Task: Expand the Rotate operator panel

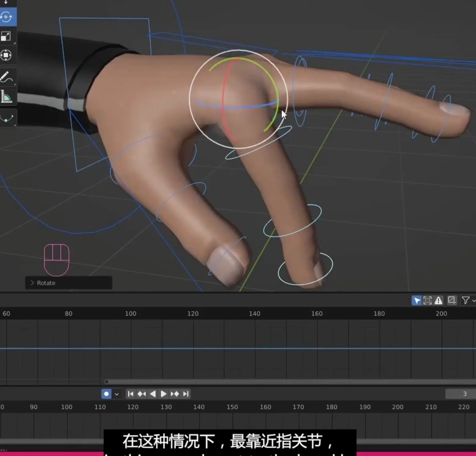Action: point(69,283)
